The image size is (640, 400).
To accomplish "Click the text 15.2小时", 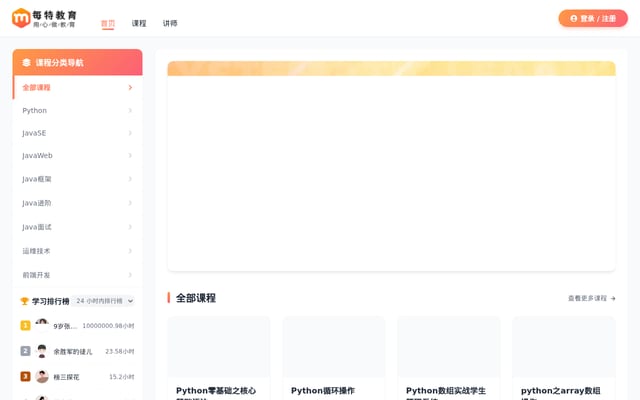I will click(x=122, y=377).
